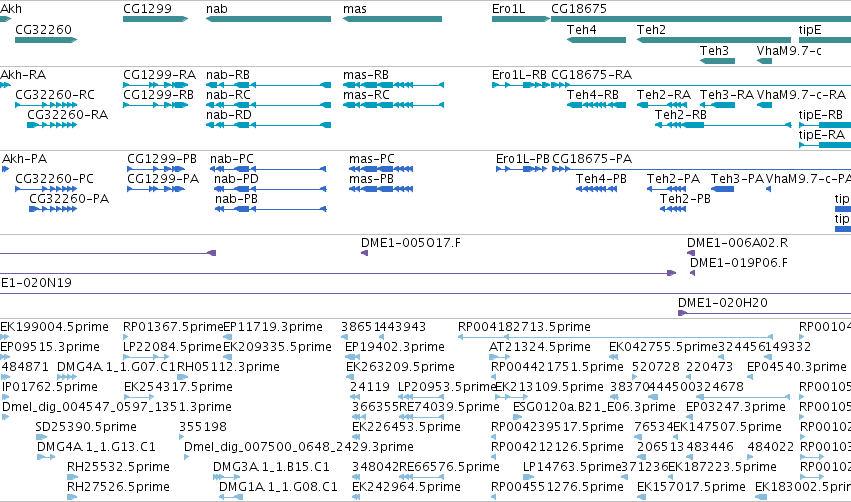Click the mas-PB CDS feature
851x502 pixels.
381,189
